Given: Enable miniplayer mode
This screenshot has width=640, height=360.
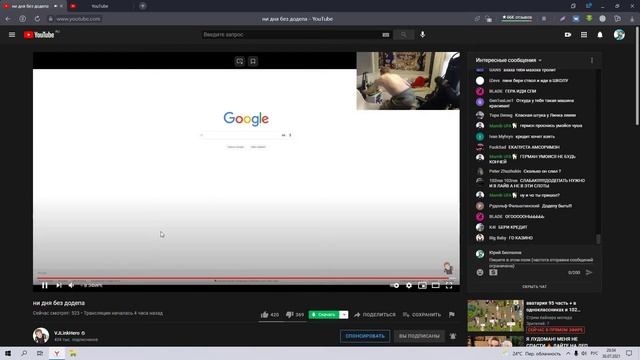Looking at the screenshot, I should [422, 285].
